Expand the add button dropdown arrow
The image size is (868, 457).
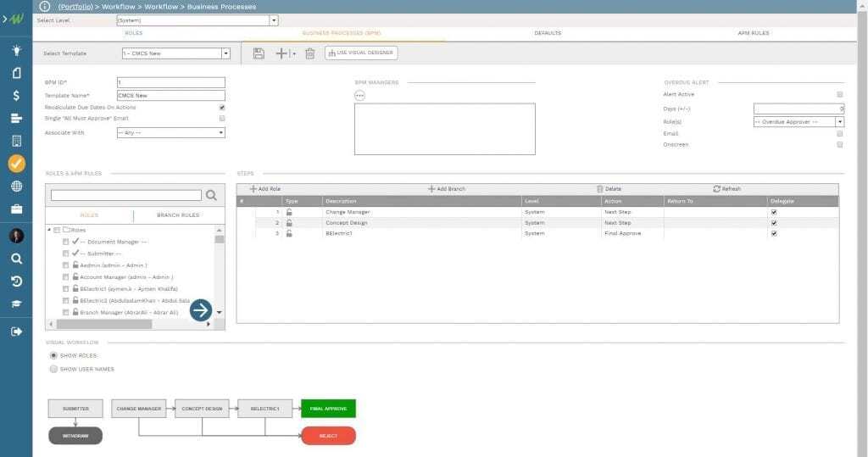click(x=294, y=53)
